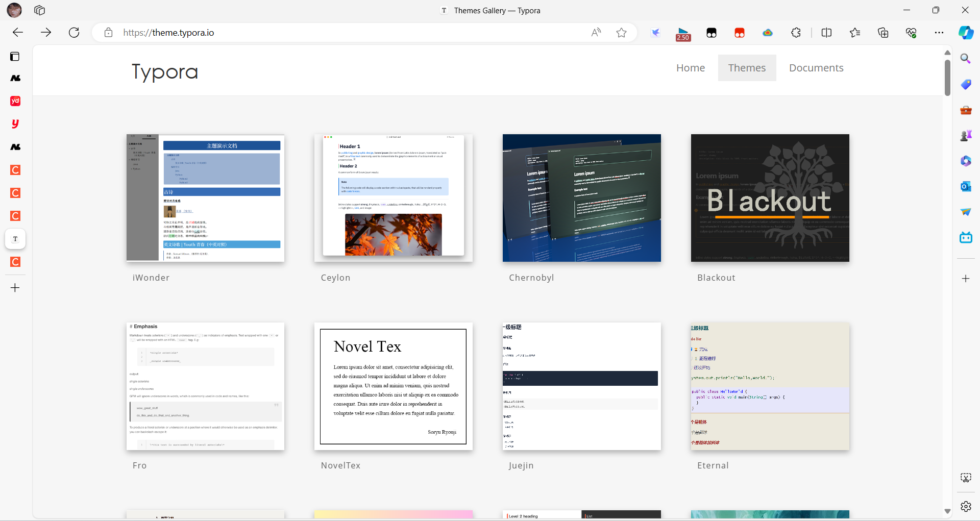The image size is (980, 521).
Task: Switch to the yd vertical tab
Action: click(15, 101)
